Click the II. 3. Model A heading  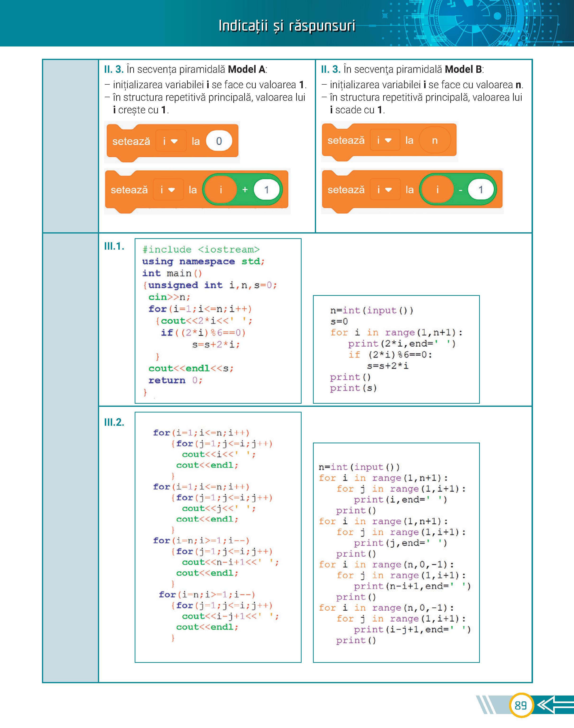pyautogui.click(x=185, y=69)
